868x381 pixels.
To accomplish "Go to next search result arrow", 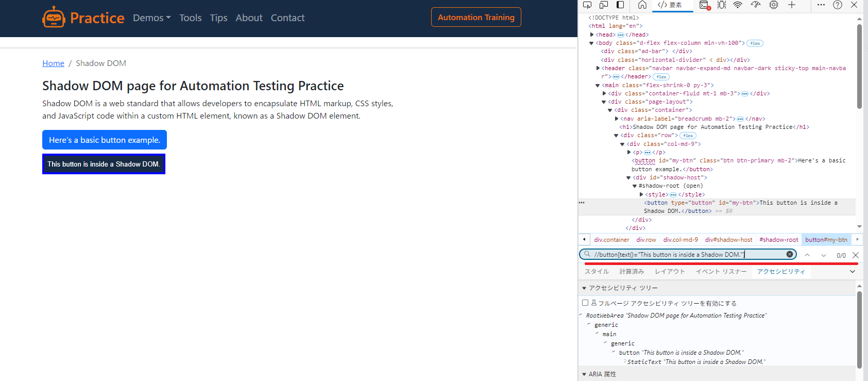I will (824, 255).
